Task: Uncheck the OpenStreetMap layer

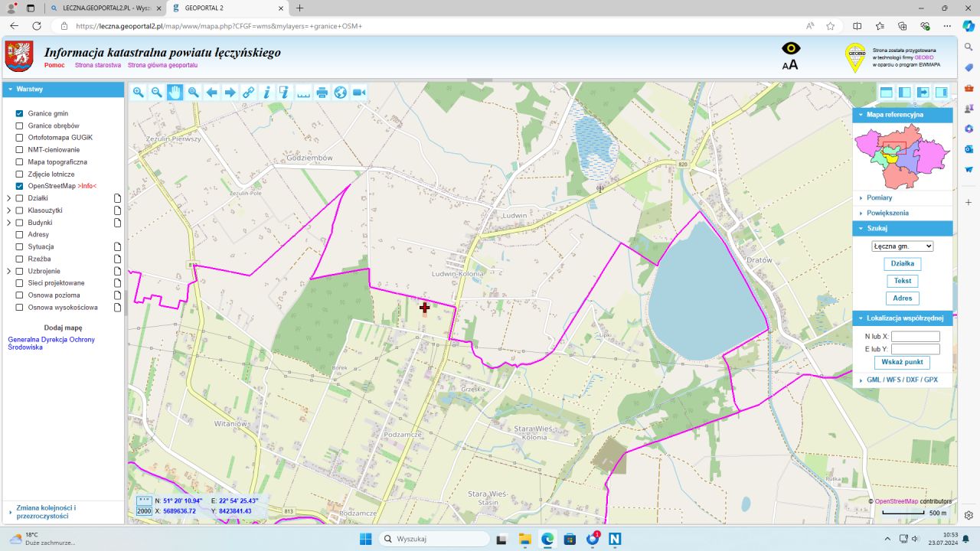Action: [20, 186]
